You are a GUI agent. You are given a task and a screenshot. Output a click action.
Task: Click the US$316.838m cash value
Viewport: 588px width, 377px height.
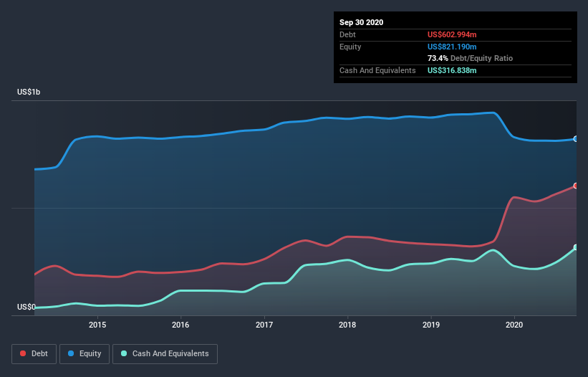click(452, 70)
